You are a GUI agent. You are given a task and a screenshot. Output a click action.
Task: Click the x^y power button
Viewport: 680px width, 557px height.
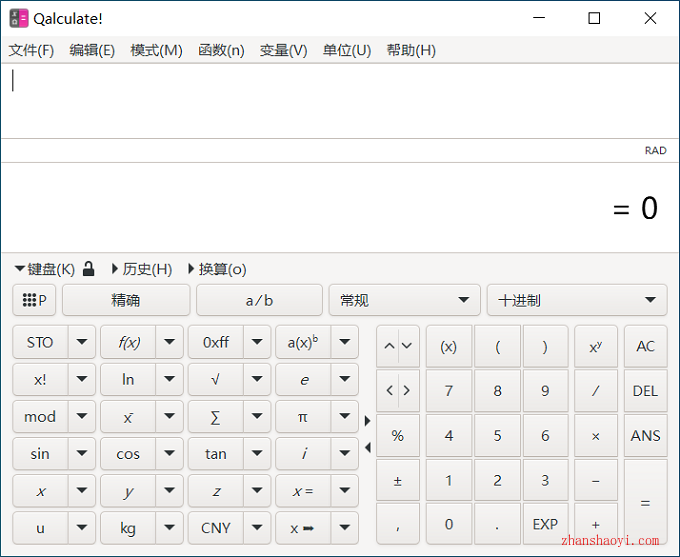coord(596,347)
